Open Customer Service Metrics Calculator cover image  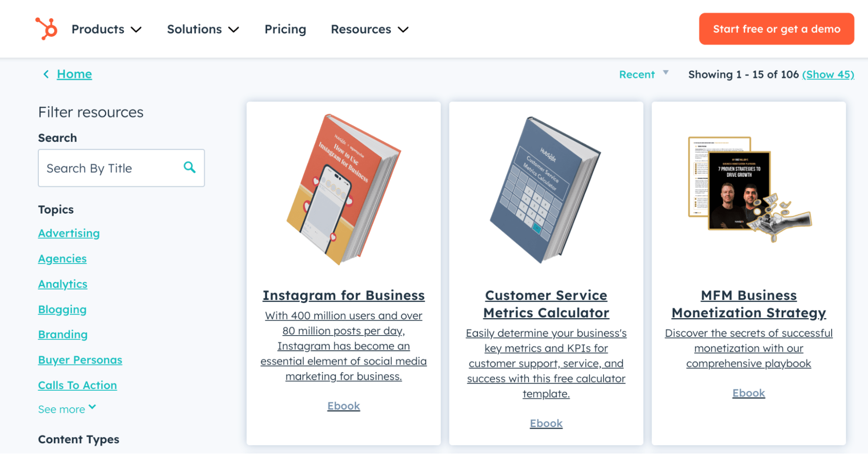[x=546, y=190]
